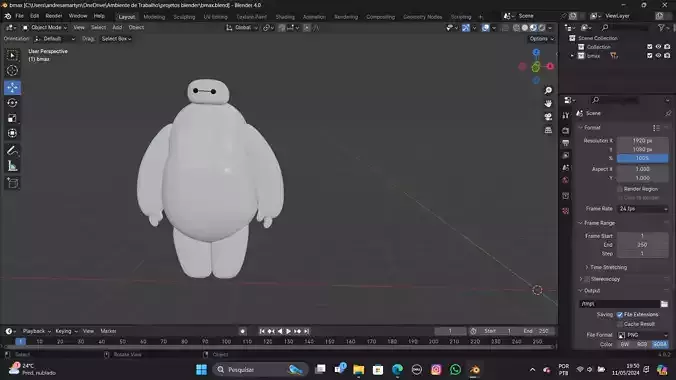Open the Render properties tab
Screen dimensions: 676x380
pyautogui.click(x=566, y=130)
